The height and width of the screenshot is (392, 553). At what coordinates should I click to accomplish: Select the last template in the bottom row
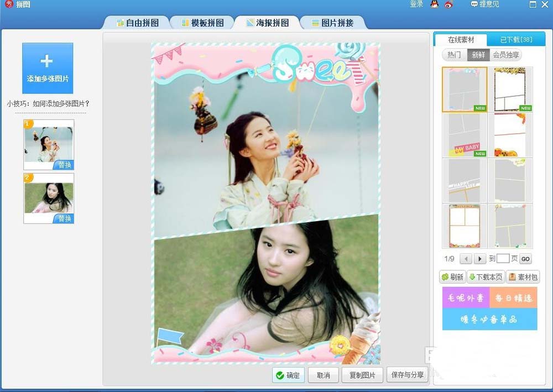(x=510, y=226)
